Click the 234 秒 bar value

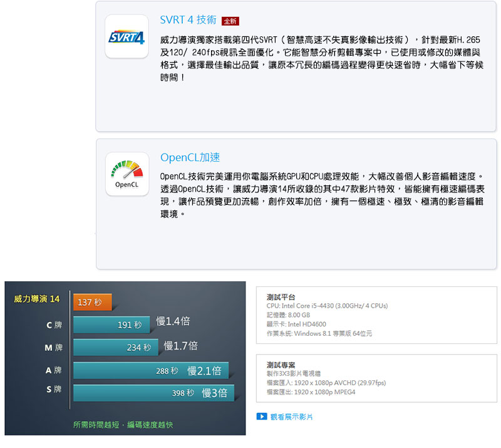(139, 348)
